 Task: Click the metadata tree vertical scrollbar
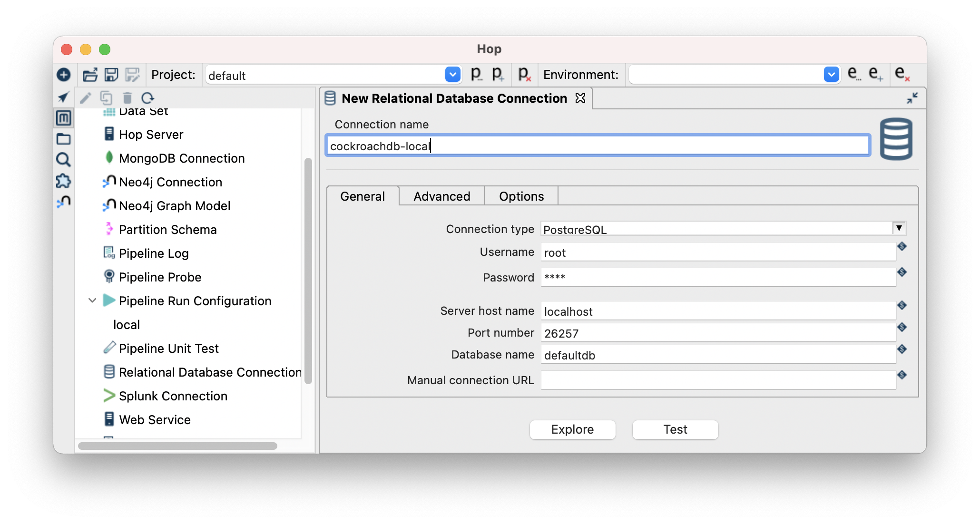(308, 271)
